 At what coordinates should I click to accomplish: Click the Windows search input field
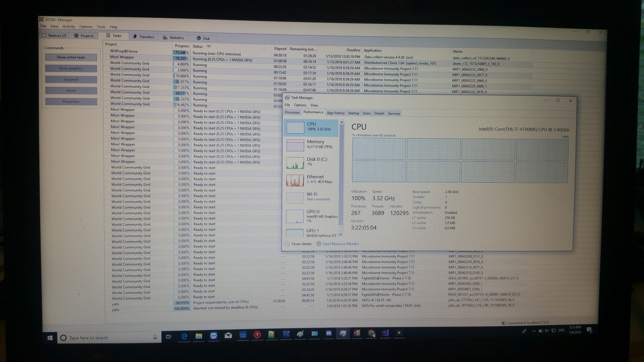pos(106,338)
